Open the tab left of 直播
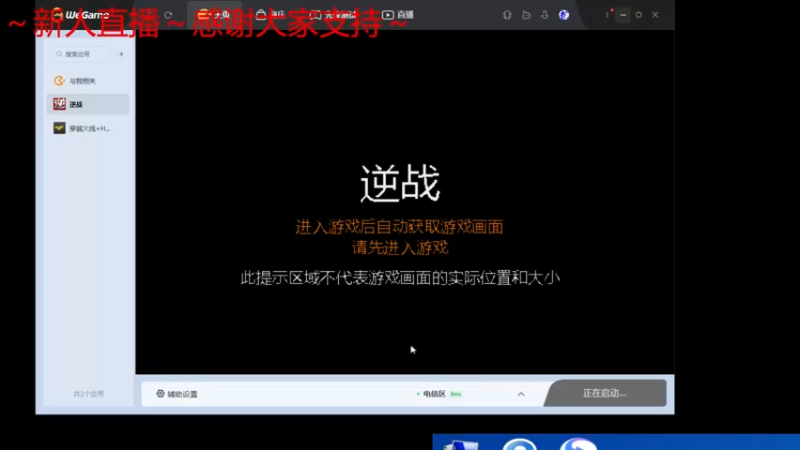This screenshot has width=800, height=450. pos(333,15)
